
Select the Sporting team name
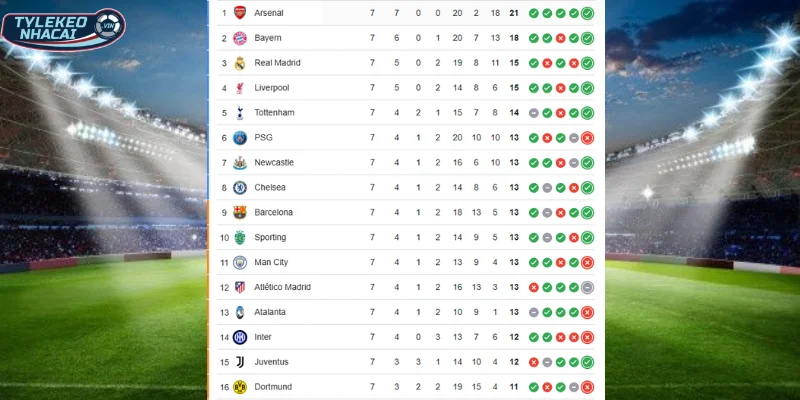[270, 237]
